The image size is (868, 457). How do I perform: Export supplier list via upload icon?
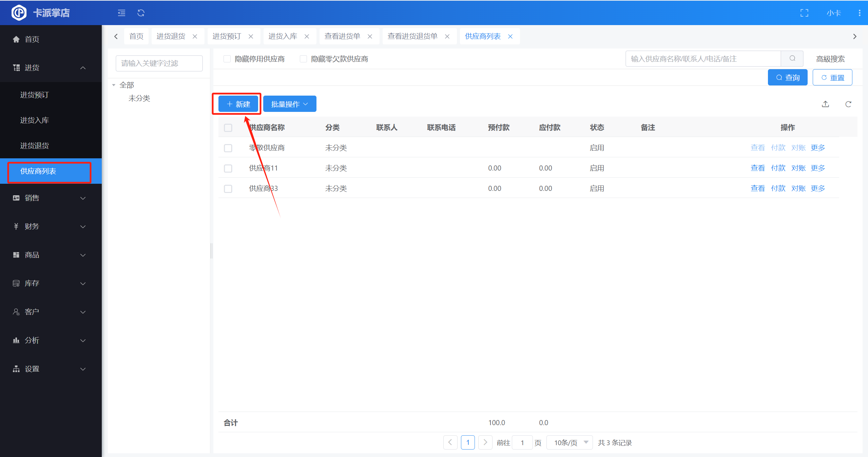[x=825, y=104]
